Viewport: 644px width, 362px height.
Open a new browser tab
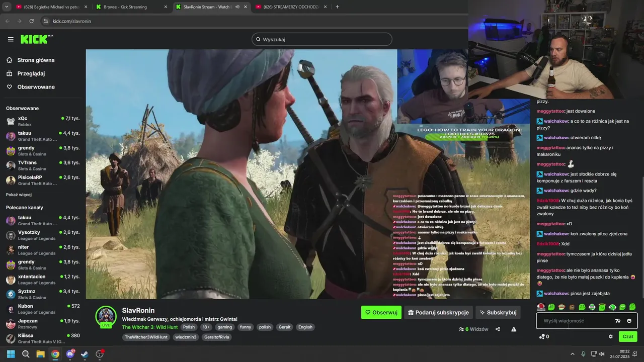[337, 7]
